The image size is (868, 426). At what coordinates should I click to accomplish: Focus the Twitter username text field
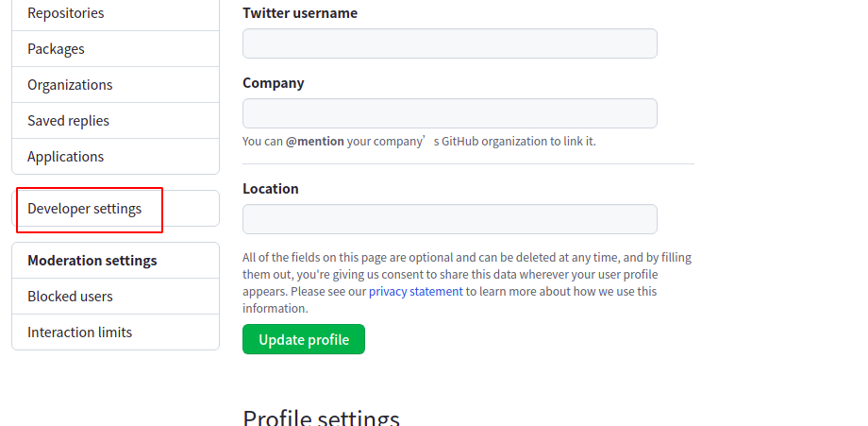click(449, 43)
